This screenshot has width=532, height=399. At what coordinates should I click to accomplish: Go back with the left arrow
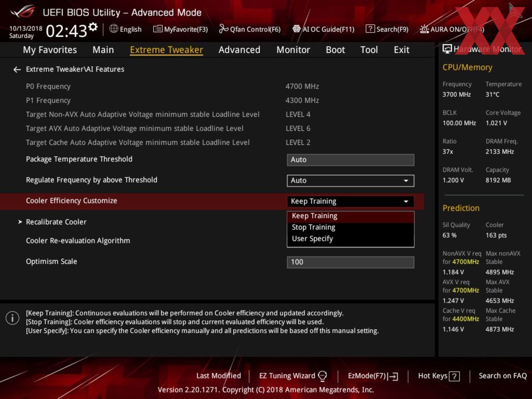(x=17, y=69)
